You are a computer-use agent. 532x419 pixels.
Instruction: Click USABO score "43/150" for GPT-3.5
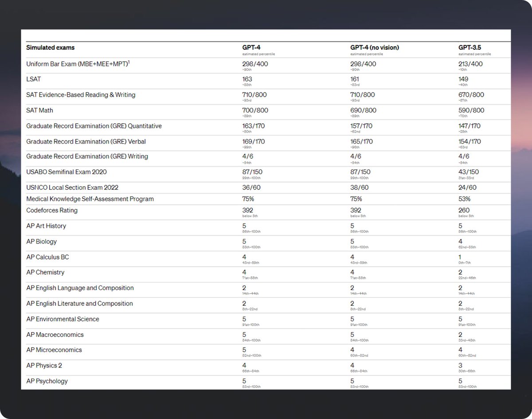[x=469, y=172]
